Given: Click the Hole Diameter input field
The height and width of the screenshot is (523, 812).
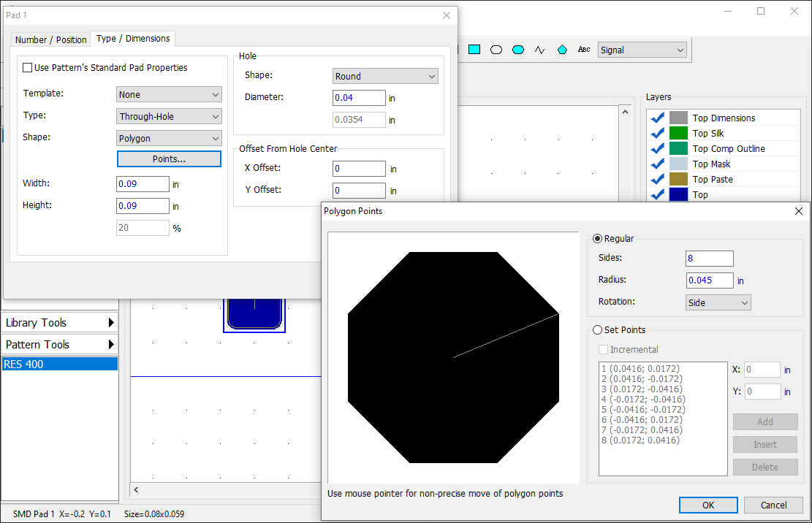Looking at the screenshot, I should [359, 98].
